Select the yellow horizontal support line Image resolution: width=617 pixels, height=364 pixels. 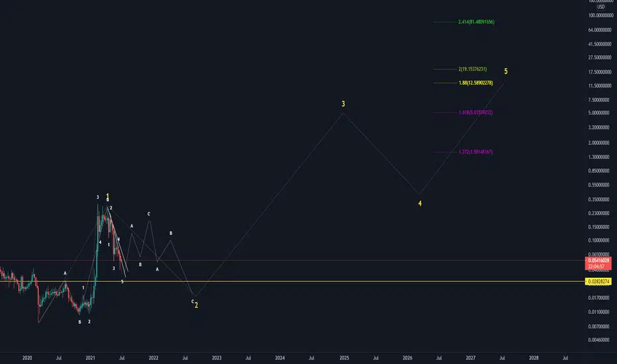pyautogui.click(x=293, y=281)
